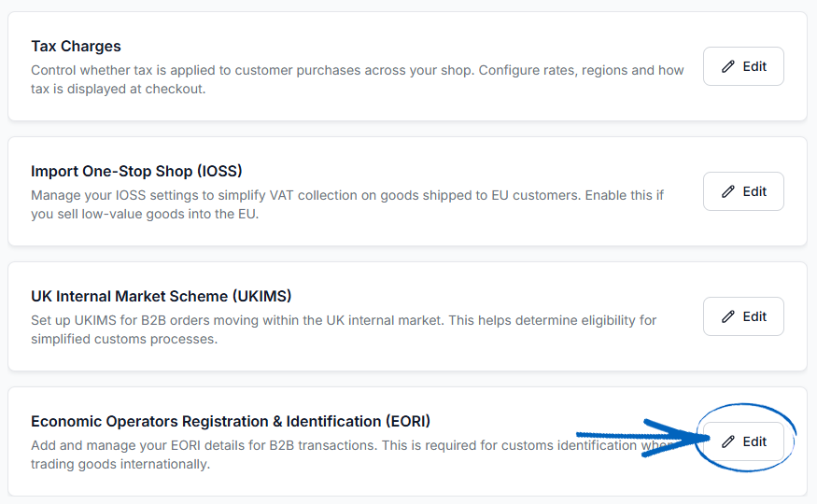817x504 pixels.
Task: Click the word 'Edit' in the EORI card
Action: [754, 441]
